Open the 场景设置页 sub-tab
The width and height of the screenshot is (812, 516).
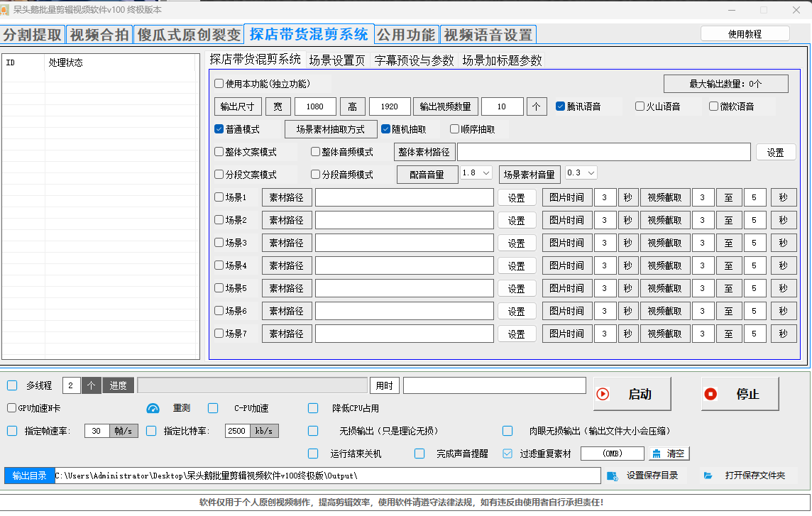[x=337, y=61]
